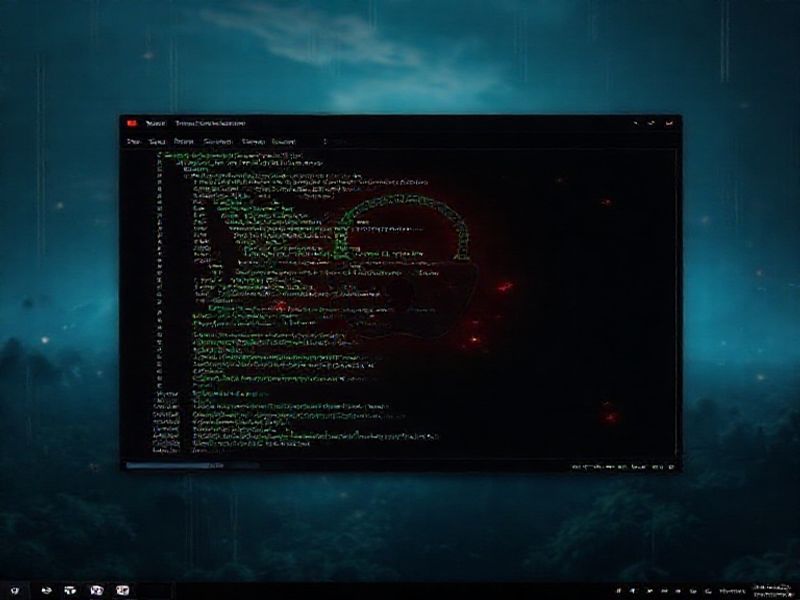
Task: Click the clock in the system tray
Action: 771,591
